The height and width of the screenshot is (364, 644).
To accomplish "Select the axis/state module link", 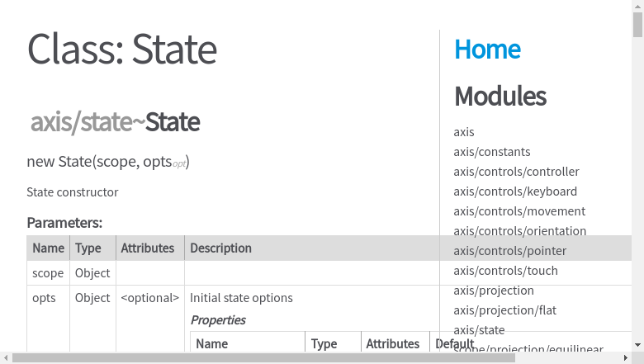I will click(479, 330).
